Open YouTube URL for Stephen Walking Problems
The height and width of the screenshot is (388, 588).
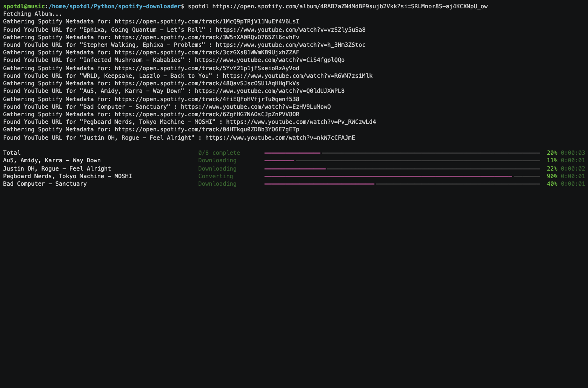point(291,45)
